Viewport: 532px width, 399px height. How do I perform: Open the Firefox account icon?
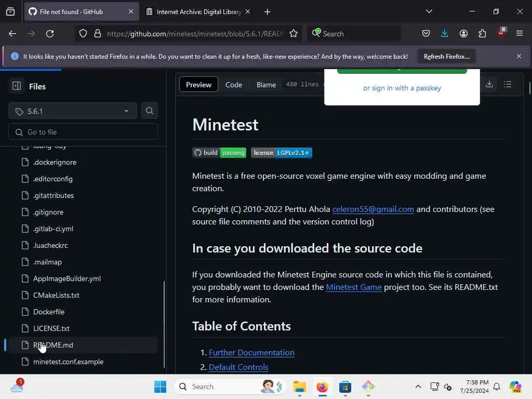coord(463,34)
